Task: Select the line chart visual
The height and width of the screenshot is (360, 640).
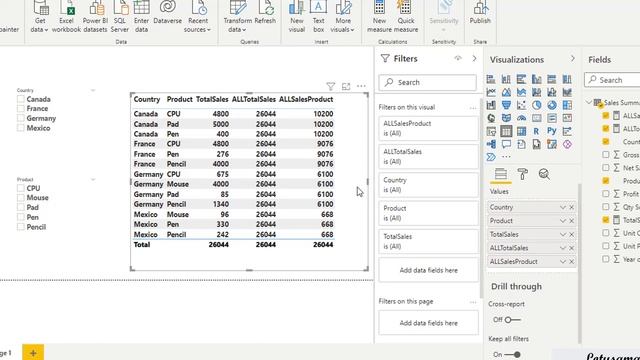Action: click(491, 92)
